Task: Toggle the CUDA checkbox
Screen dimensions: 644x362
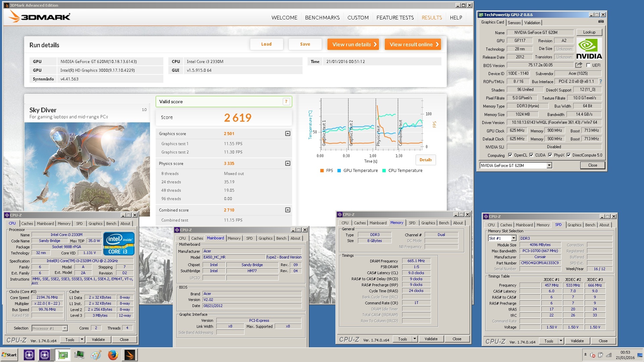Action: coord(531,155)
